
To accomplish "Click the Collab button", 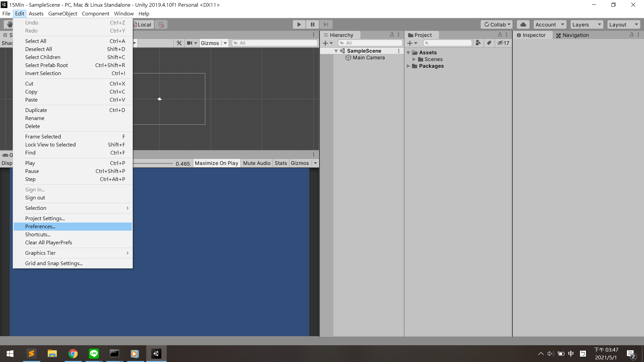I will (x=496, y=24).
